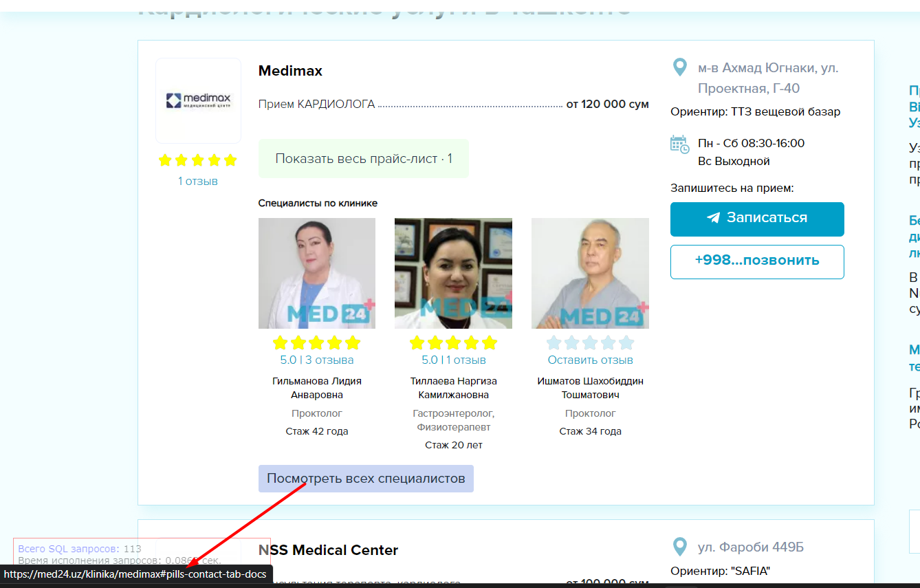Click calendar clock icon beside Пн - Сб hours
The height and width of the screenshot is (588, 920).
click(x=679, y=144)
